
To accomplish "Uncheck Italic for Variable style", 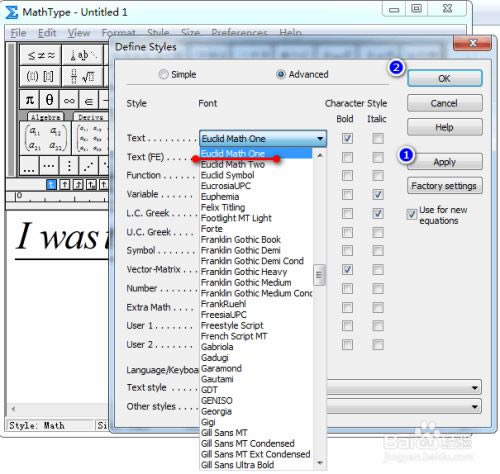I will pos(378,194).
